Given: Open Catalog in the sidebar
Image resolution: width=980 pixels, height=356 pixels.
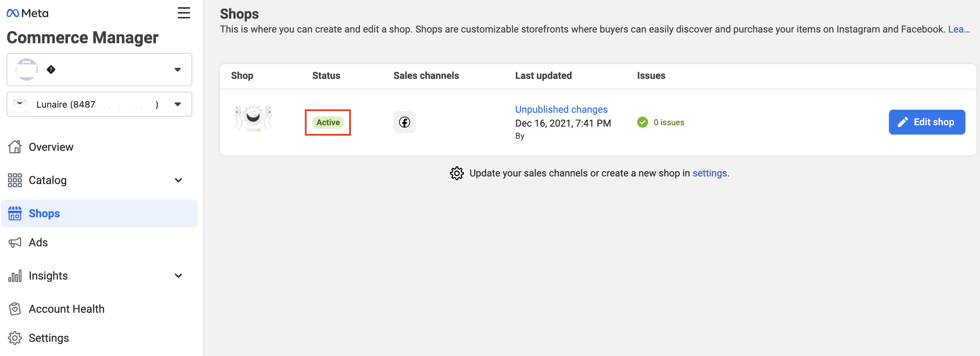Looking at the screenshot, I should pos(99,180).
